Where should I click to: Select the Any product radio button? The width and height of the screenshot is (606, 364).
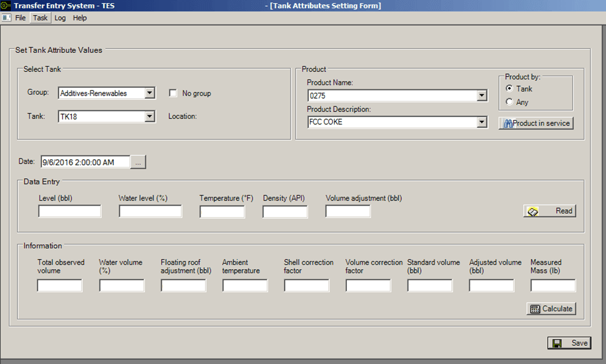click(x=509, y=102)
